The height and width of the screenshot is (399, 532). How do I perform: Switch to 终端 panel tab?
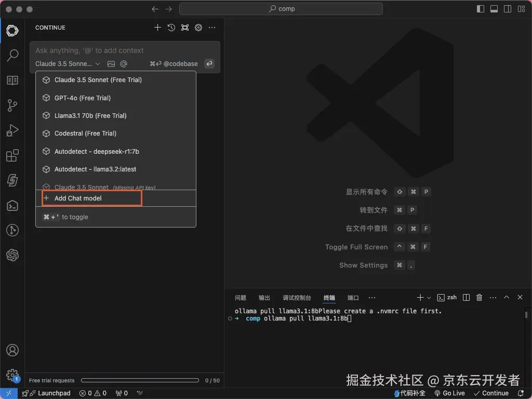[329, 298]
